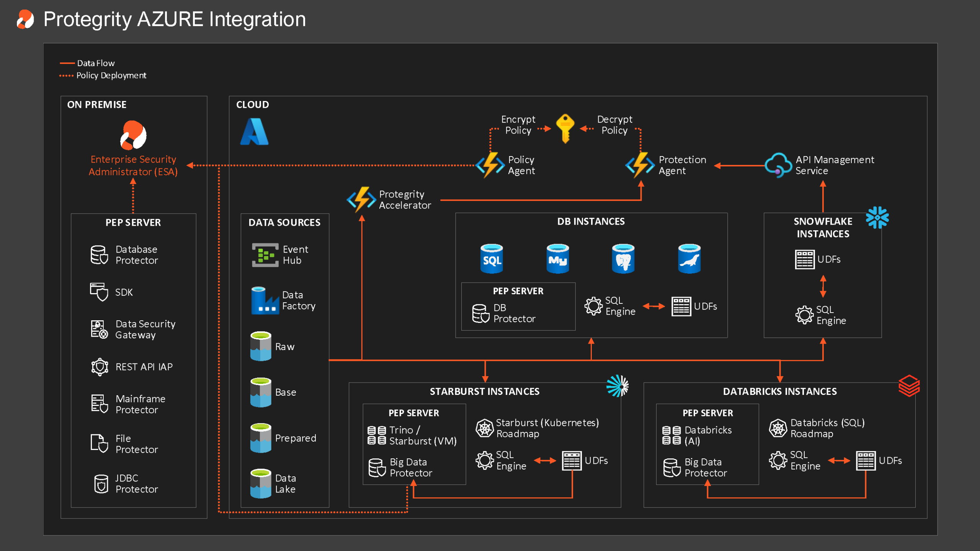This screenshot has width=980, height=551.
Task: Click the SDK shield icon
Action: point(99,292)
